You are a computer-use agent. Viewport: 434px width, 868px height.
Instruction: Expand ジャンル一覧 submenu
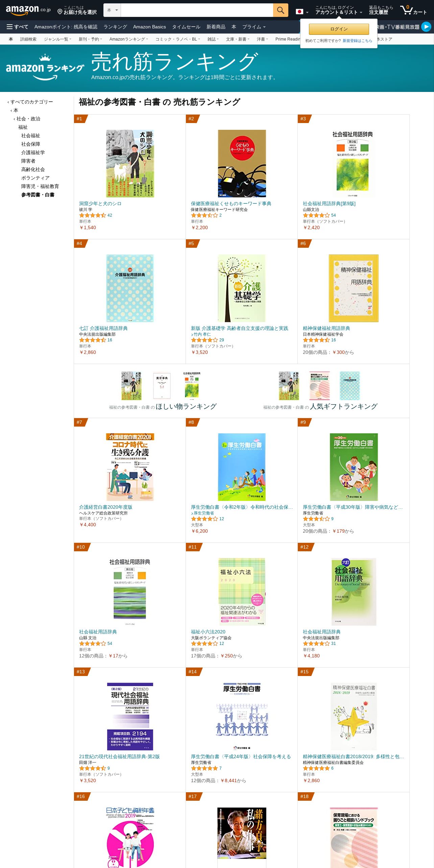(57, 39)
